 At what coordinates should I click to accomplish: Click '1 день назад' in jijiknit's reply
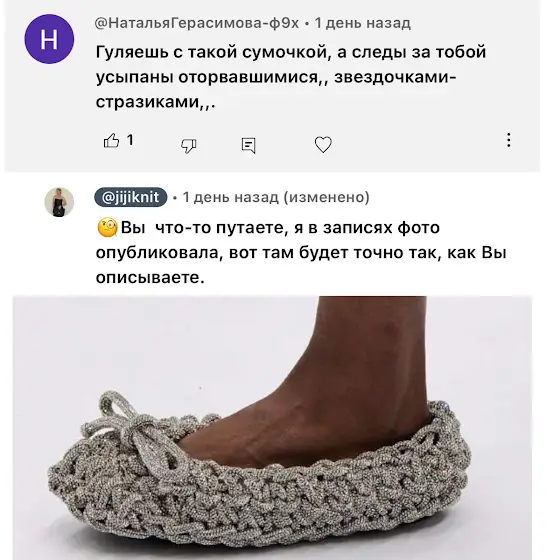[x=230, y=197]
